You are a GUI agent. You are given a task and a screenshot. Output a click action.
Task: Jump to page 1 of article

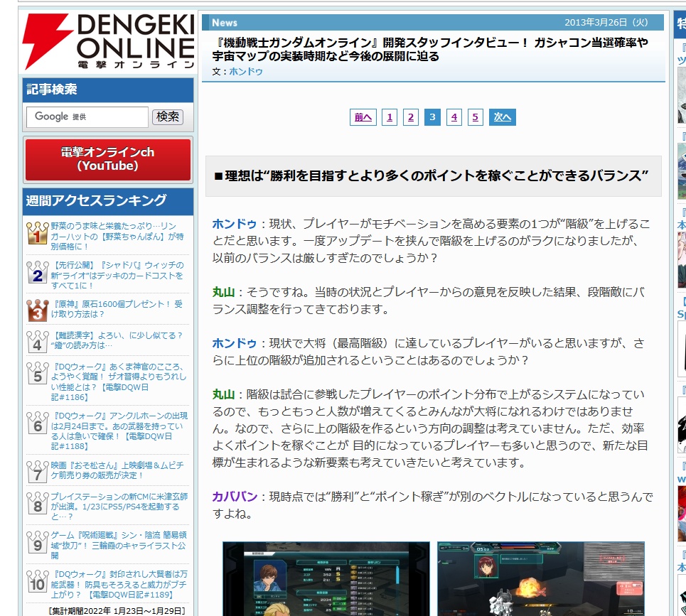389,117
